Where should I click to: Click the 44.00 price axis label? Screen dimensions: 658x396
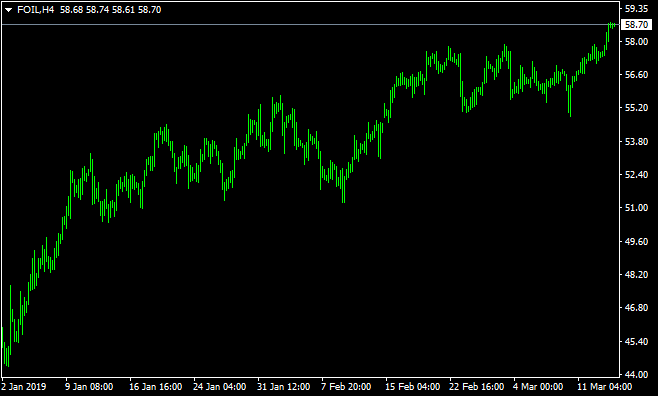coord(636,374)
